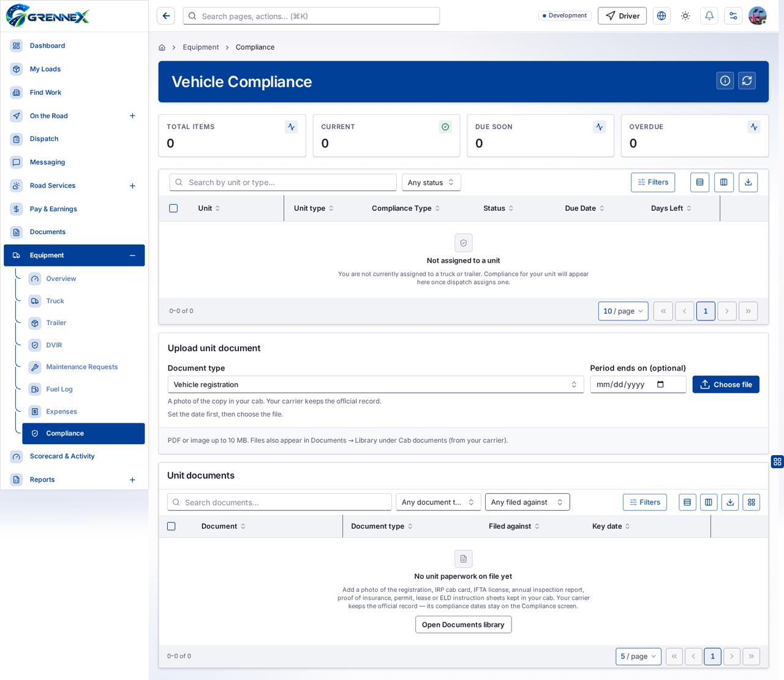Open Document type Vehicle registration dropdown
Image resolution: width=784 pixels, height=680 pixels.
click(x=375, y=385)
